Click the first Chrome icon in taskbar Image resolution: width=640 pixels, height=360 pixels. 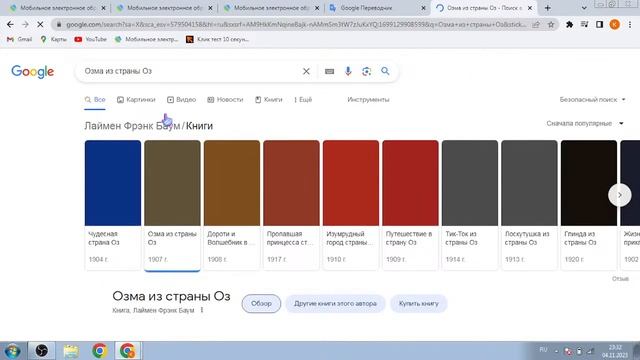pos(100,351)
